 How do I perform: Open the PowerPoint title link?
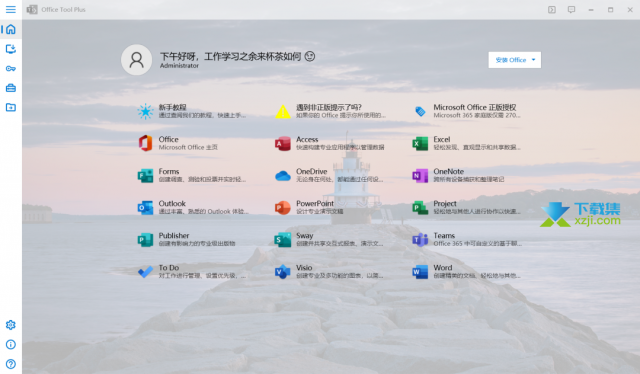pos(315,203)
